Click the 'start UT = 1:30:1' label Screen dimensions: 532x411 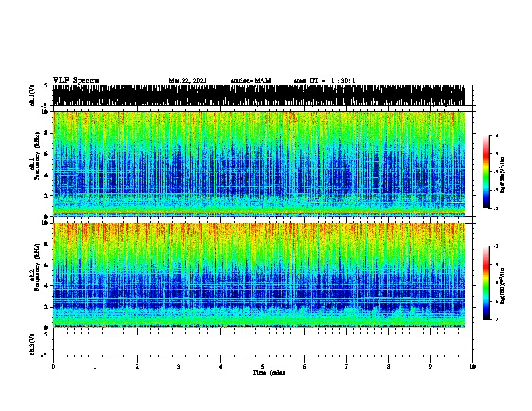(324, 81)
